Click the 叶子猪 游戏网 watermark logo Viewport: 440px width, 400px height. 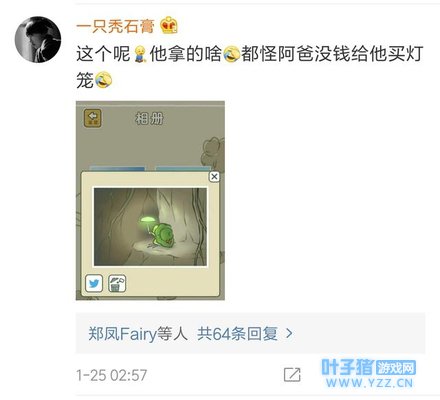pos(368,367)
